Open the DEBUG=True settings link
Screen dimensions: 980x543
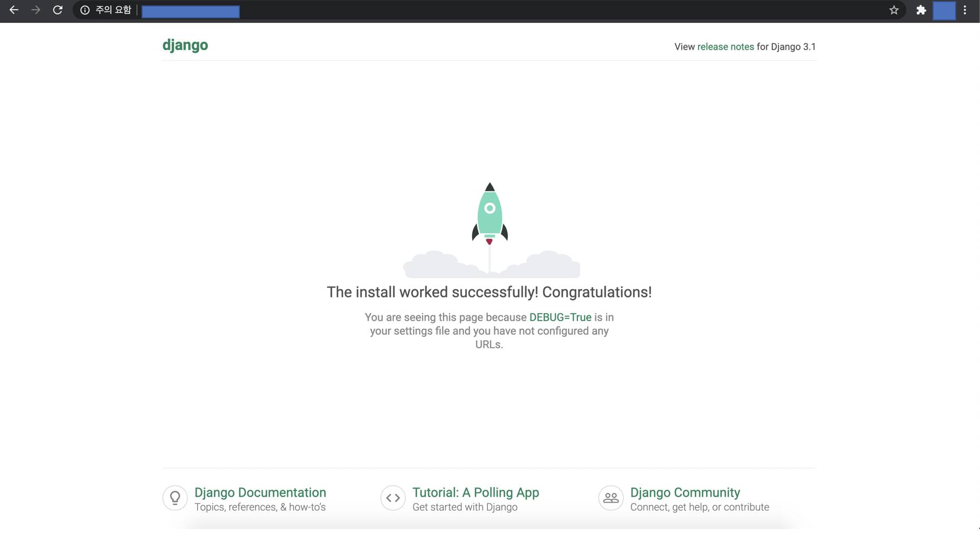[560, 317]
